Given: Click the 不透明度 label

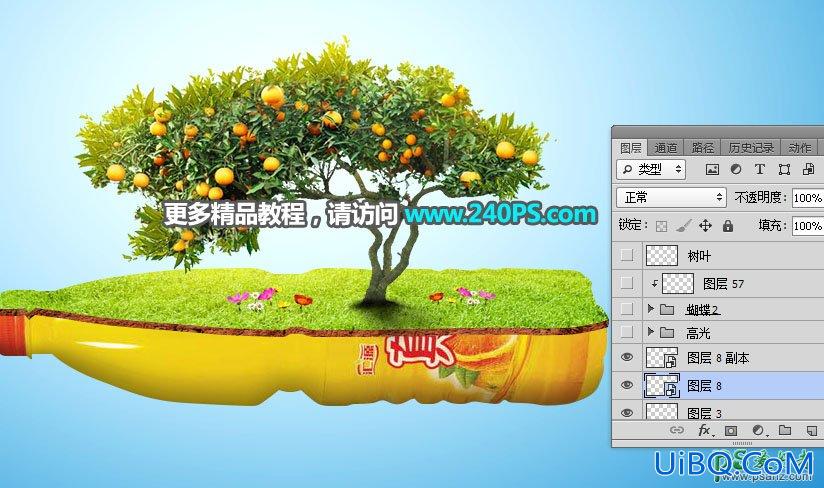Looking at the screenshot, I should (760, 198).
